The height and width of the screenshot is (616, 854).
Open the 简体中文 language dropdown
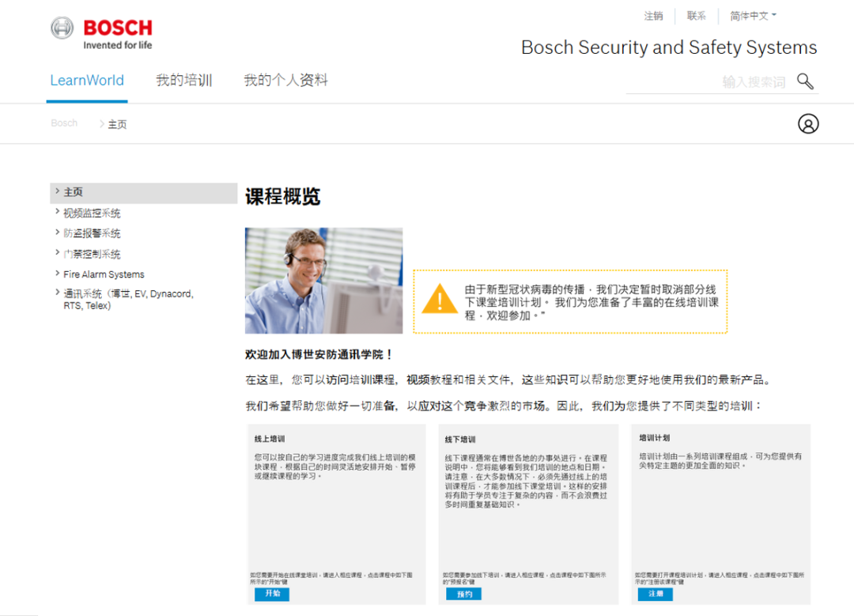(x=753, y=16)
